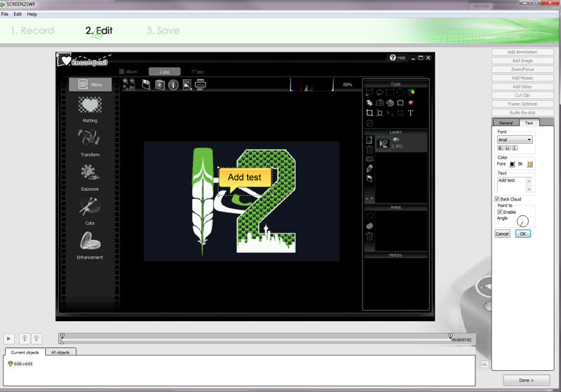Switch to the 77.jpg tab
The height and width of the screenshot is (392, 561).
(197, 72)
